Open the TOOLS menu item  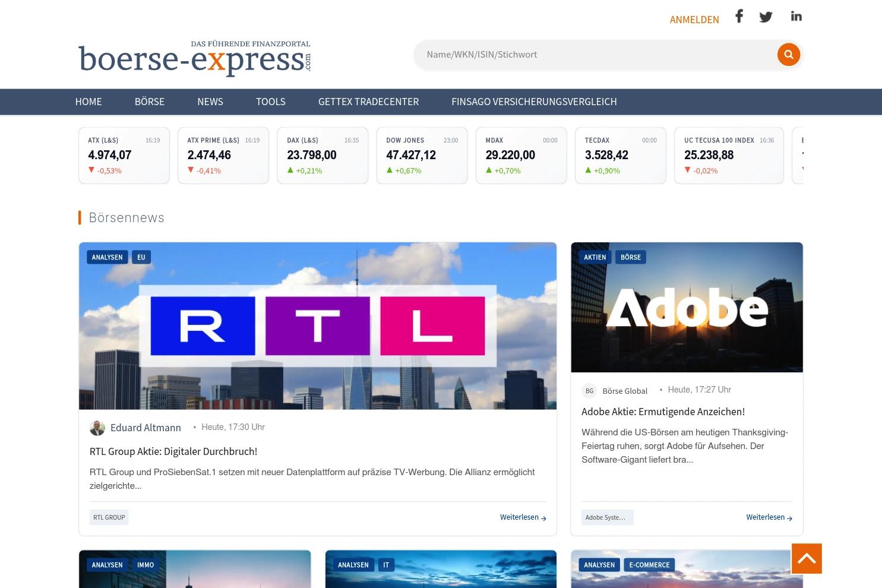click(271, 102)
